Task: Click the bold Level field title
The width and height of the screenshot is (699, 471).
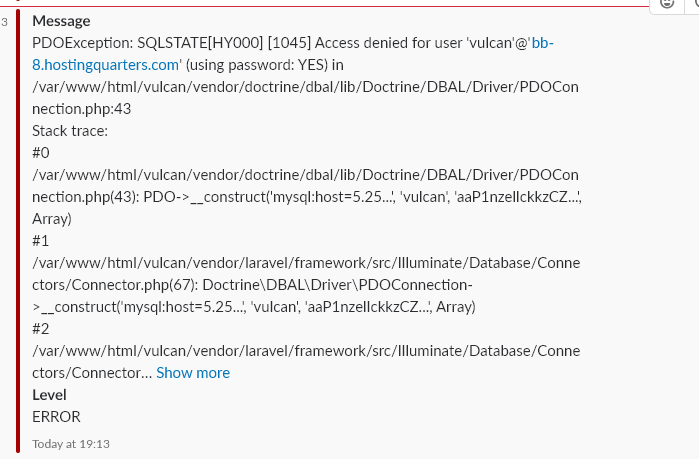Action: [x=49, y=395]
